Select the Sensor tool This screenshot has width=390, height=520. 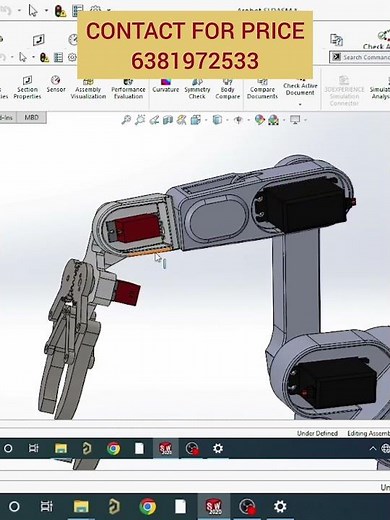click(56, 84)
